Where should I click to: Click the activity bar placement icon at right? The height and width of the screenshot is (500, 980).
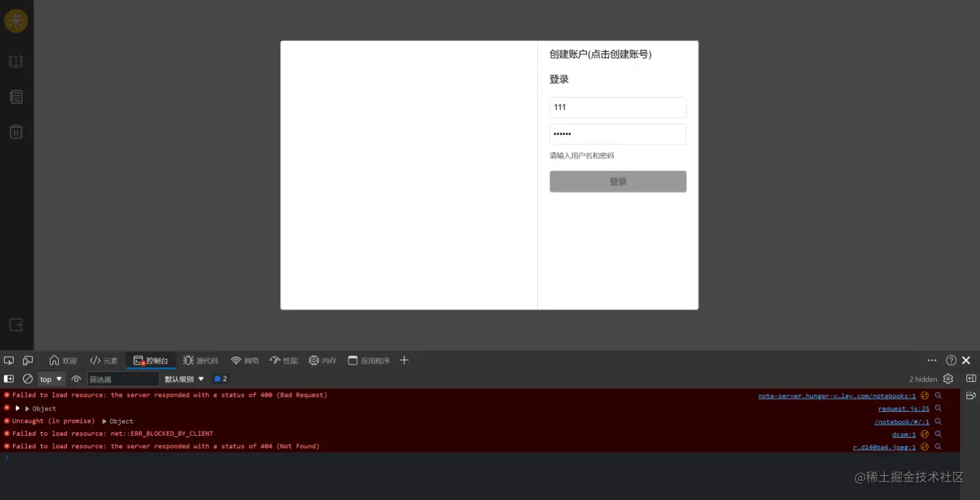971,395
